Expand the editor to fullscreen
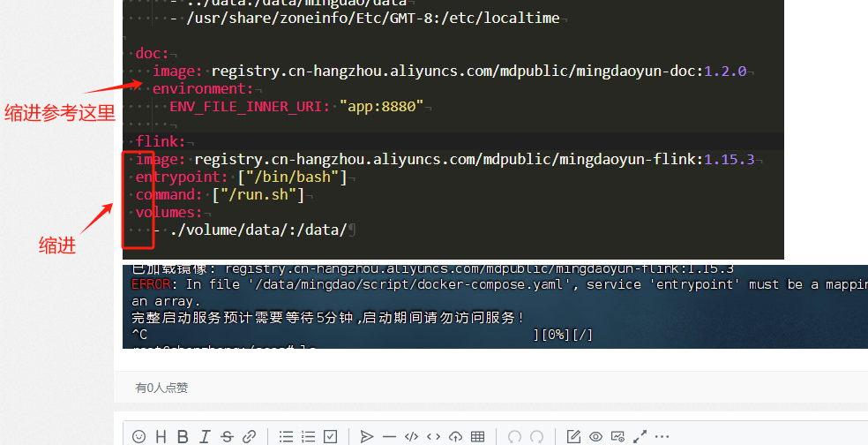Screen dimensions: 868x445 click(640, 437)
